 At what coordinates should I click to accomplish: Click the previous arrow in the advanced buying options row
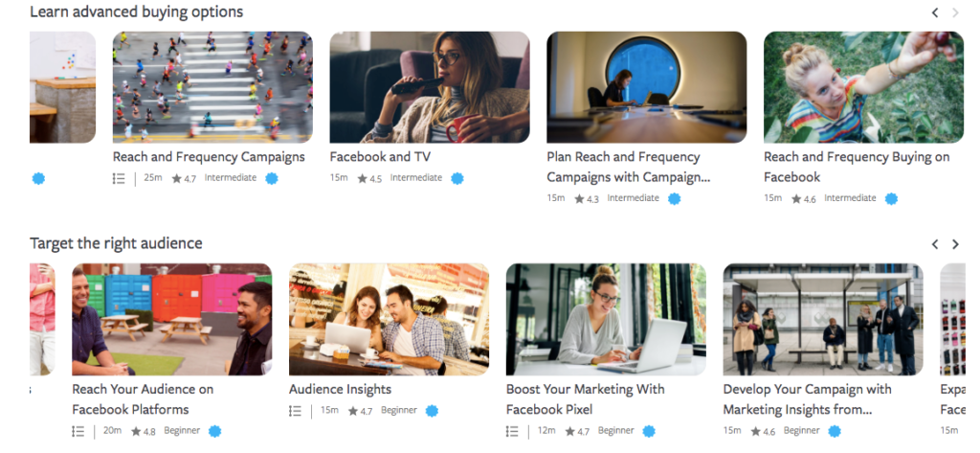point(935,12)
